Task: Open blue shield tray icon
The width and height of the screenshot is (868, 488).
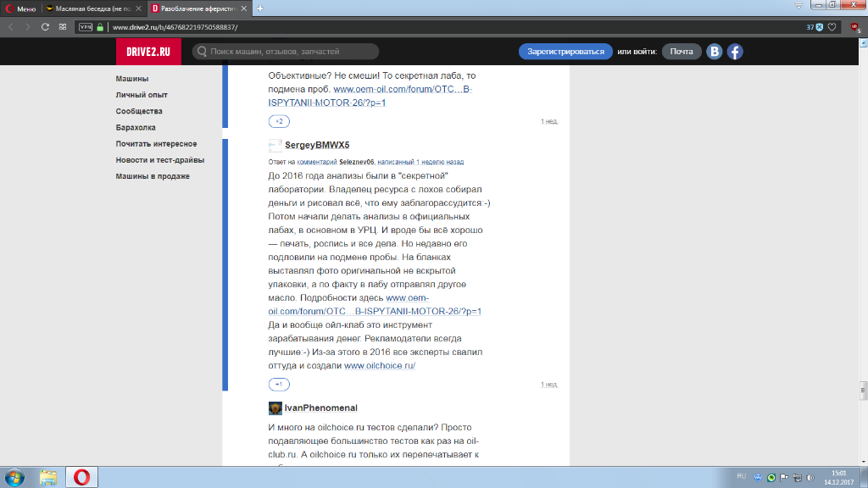Action: 758,478
